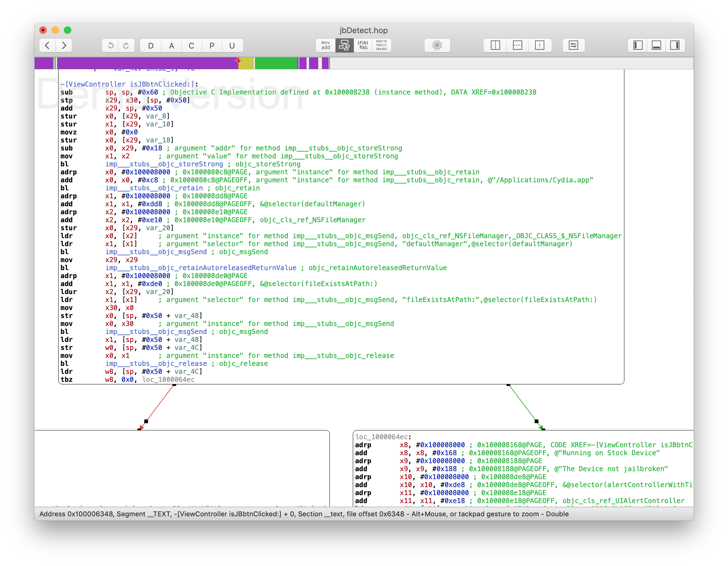
Task: Click the jbDetect.hop window title
Action: coord(364,30)
